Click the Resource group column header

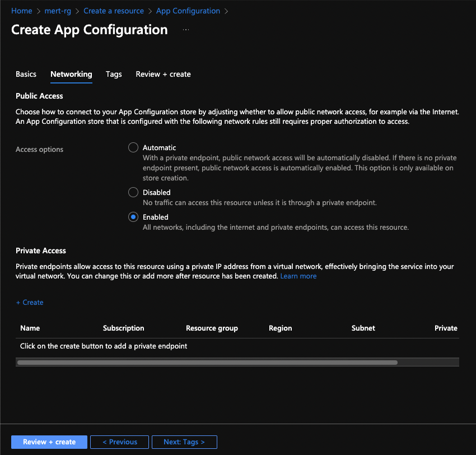point(212,328)
